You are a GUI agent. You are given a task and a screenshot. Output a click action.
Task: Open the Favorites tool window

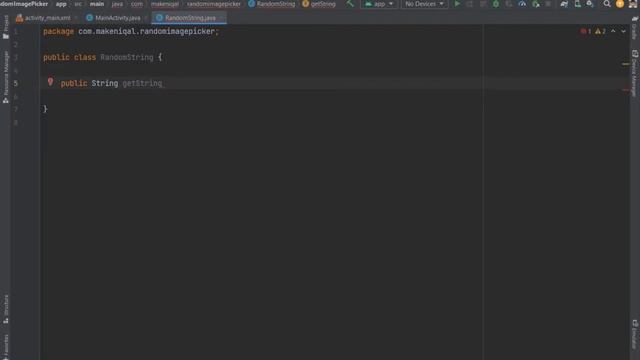coord(6,347)
